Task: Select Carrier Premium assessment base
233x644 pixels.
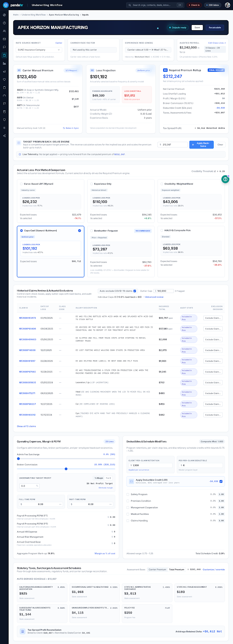Action: pyautogui.click(x=157, y=570)
